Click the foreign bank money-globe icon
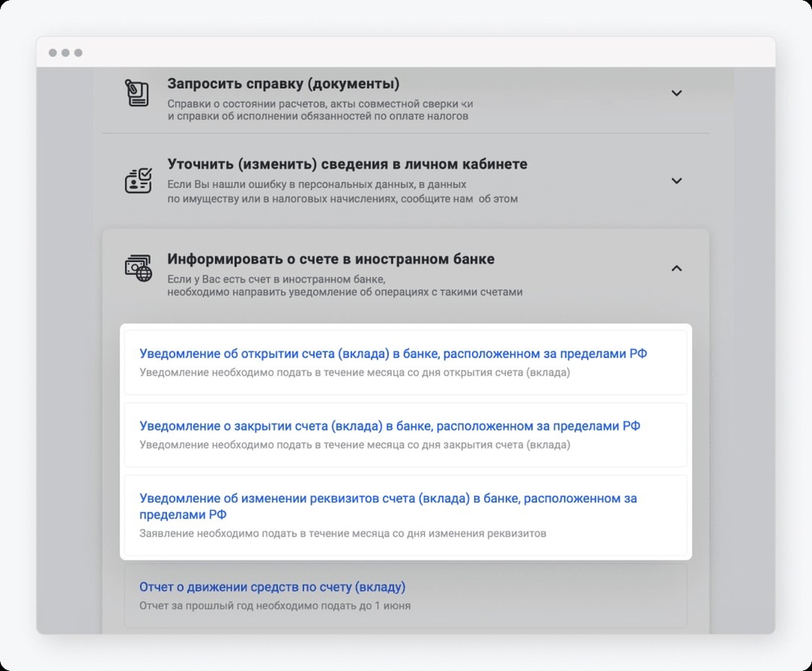Image resolution: width=812 pixels, height=671 pixels. (138, 268)
